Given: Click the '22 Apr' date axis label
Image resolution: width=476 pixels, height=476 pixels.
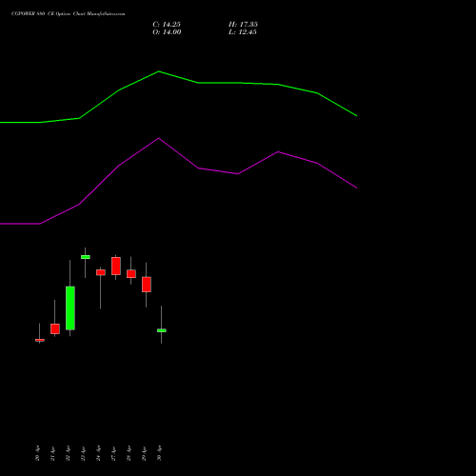Looking at the screenshot, I should click(68, 453).
